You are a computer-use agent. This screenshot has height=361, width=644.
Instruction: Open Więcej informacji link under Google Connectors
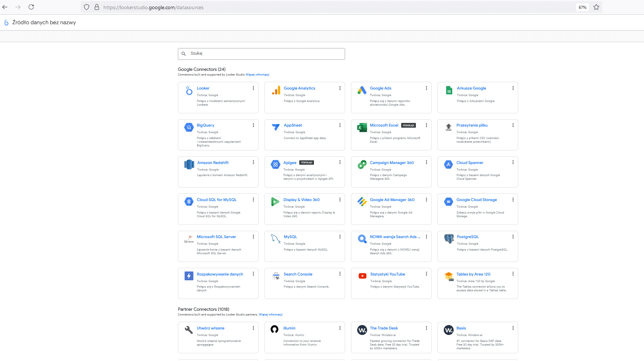coord(257,74)
